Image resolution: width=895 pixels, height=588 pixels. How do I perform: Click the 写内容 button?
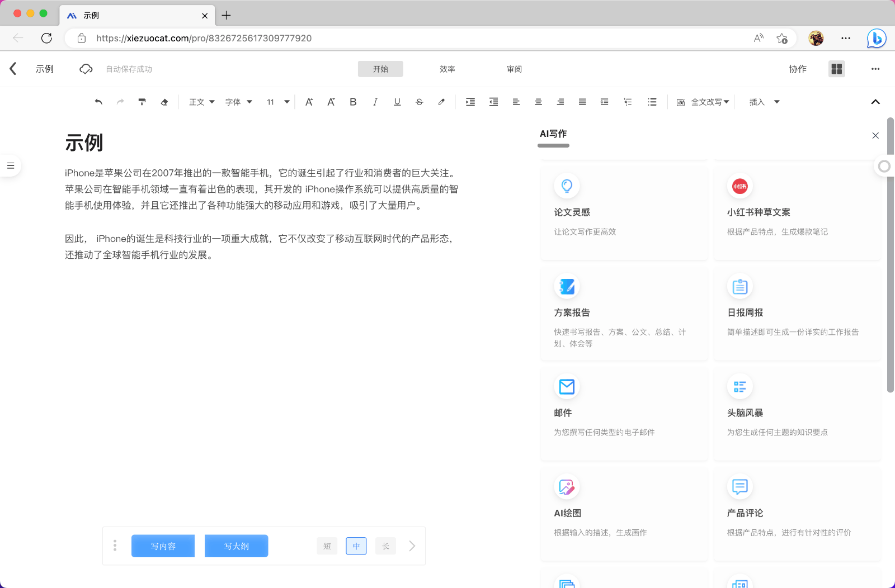[x=163, y=546]
